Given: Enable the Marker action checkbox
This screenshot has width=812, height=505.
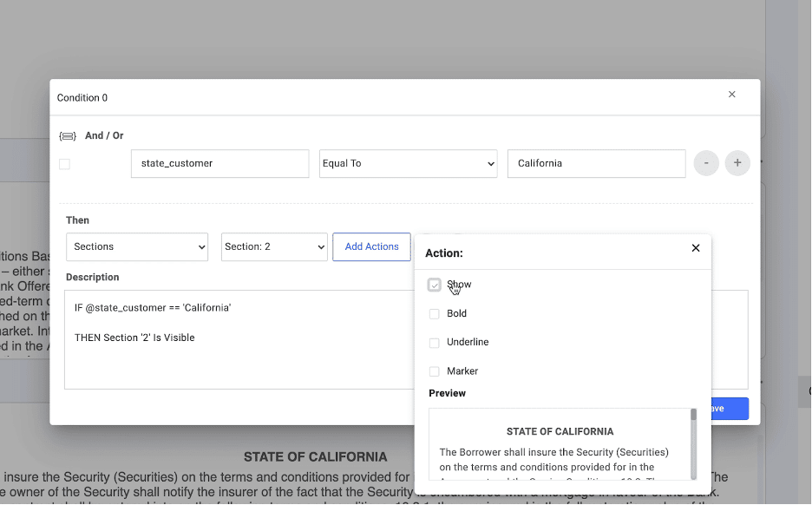Looking at the screenshot, I should point(435,371).
